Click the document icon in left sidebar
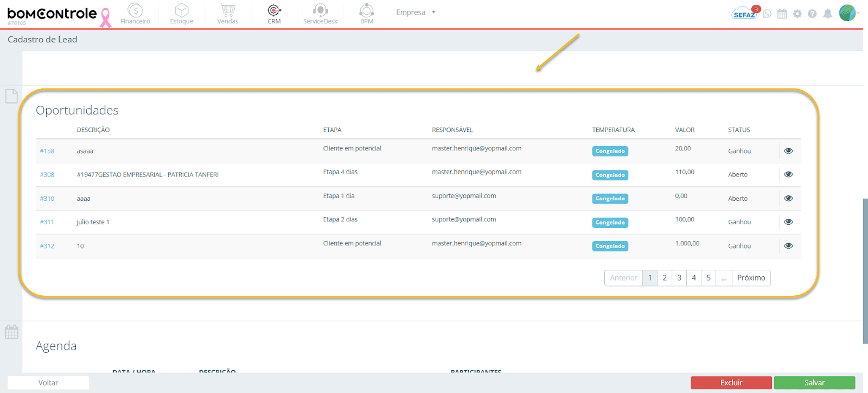 [11, 96]
